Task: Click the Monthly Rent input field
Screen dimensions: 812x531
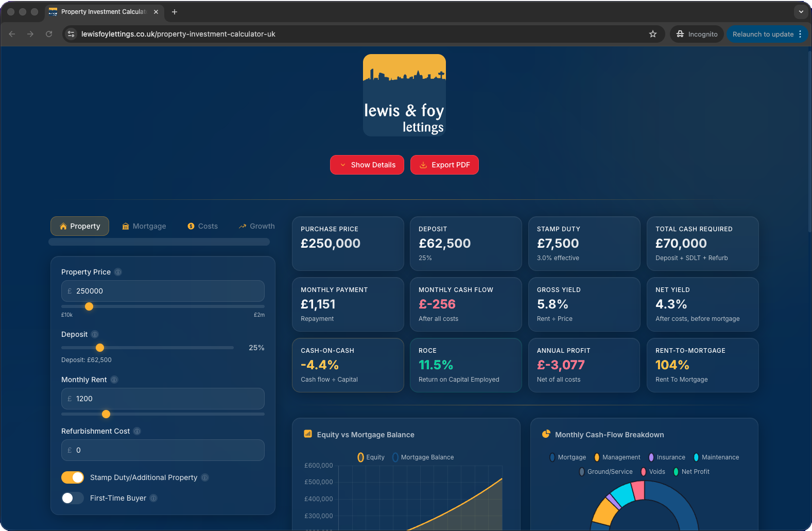Action: (x=163, y=399)
